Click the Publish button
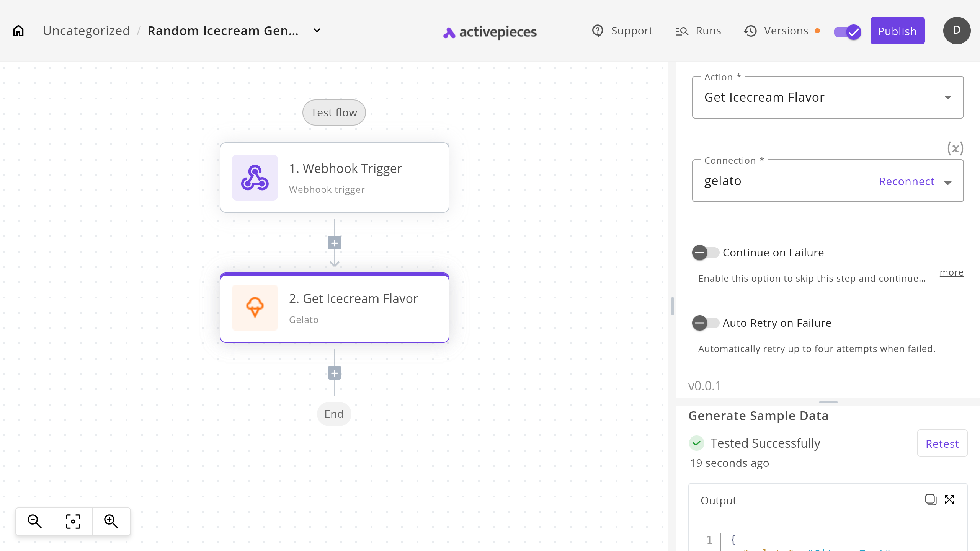 [x=897, y=31]
